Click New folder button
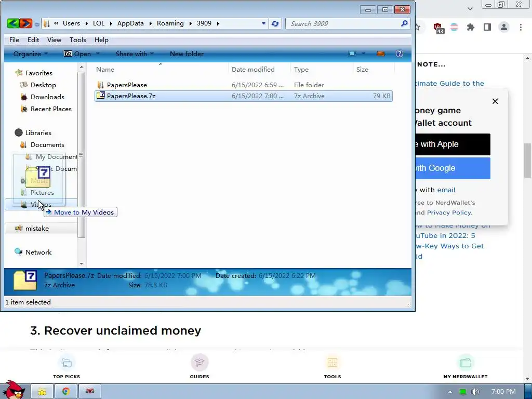The height and width of the screenshot is (399, 532). click(187, 54)
